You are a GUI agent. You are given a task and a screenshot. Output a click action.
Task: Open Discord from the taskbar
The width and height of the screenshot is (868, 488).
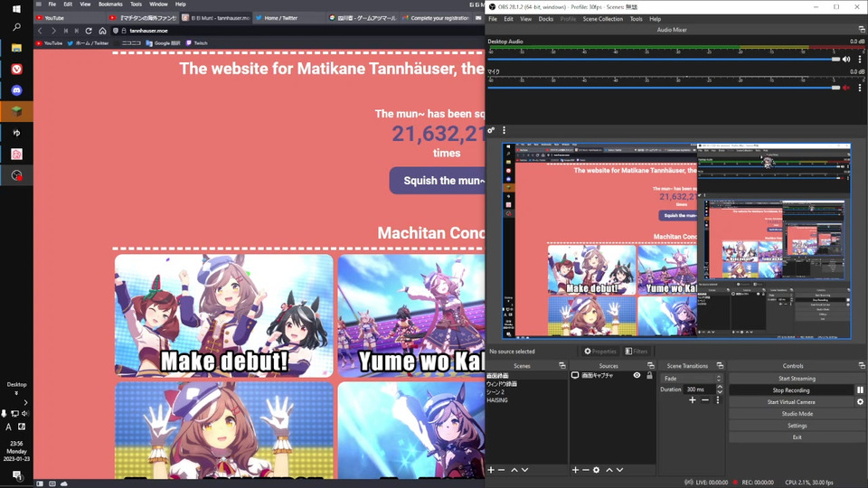tap(16, 90)
